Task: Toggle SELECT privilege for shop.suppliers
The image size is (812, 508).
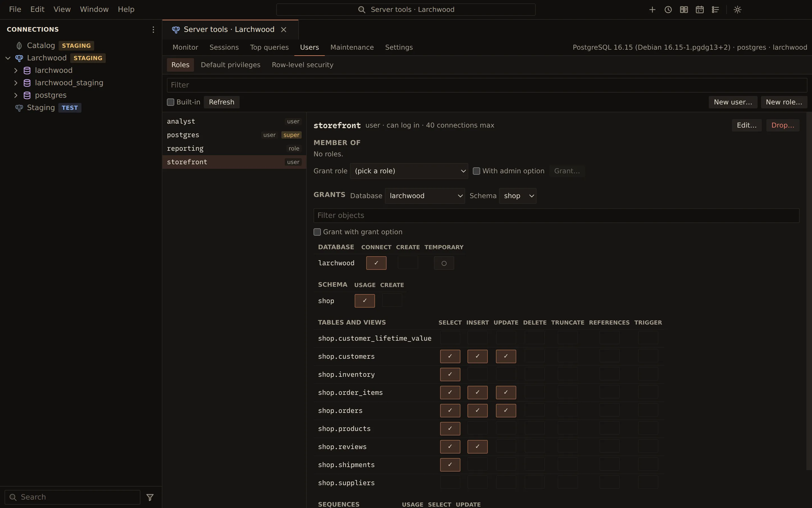Action: pyautogui.click(x=450, y=483)
